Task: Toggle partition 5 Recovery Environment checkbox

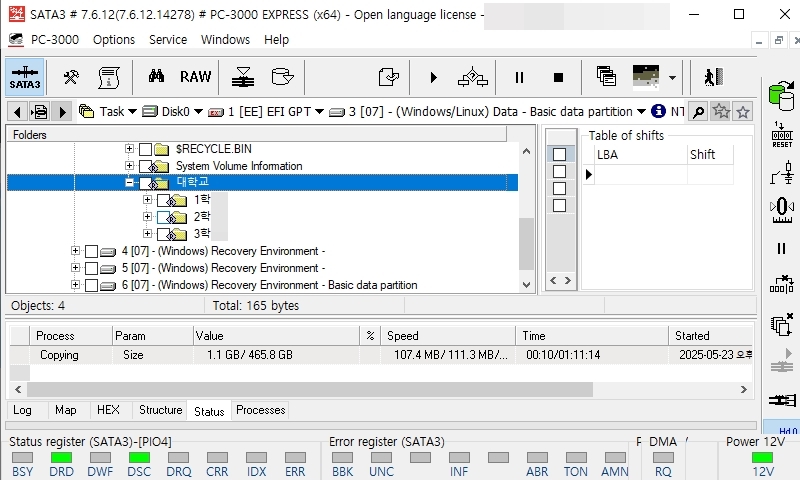Action: point(91,268)
